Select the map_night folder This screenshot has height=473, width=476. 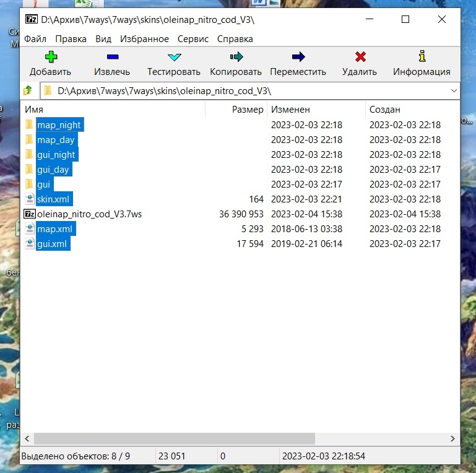(59, 125)
